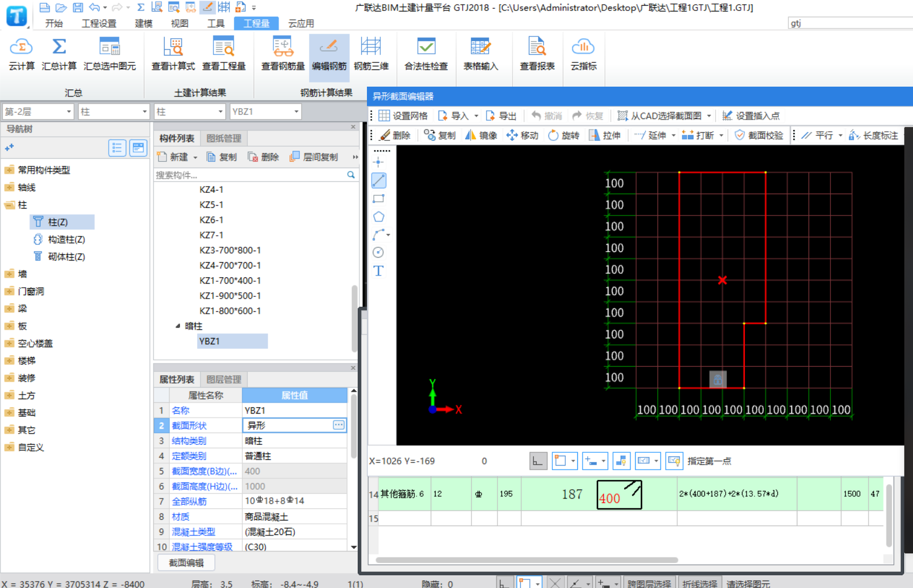
Task: Run 截面校验 section validation
Action: pos(759,135)
